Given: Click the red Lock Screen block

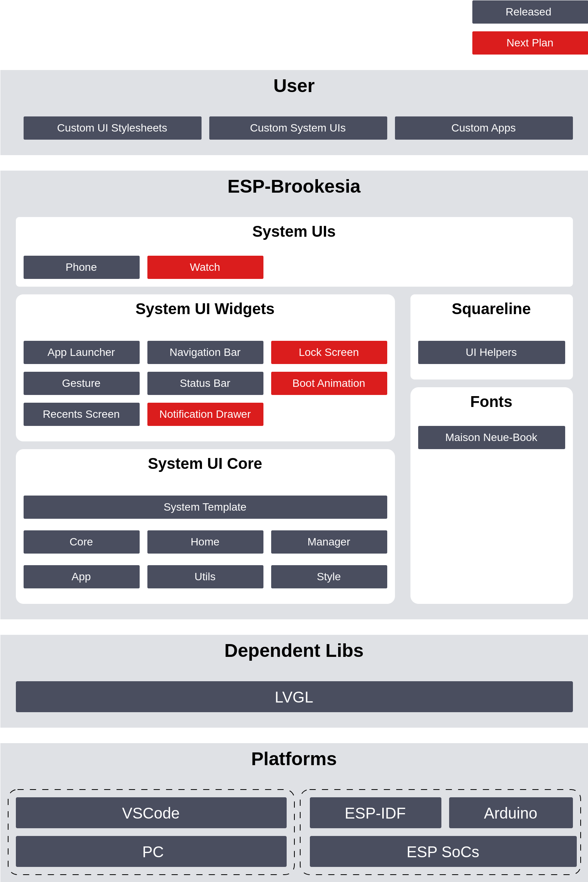Looking at the screenshot, I should click(329, 352).
